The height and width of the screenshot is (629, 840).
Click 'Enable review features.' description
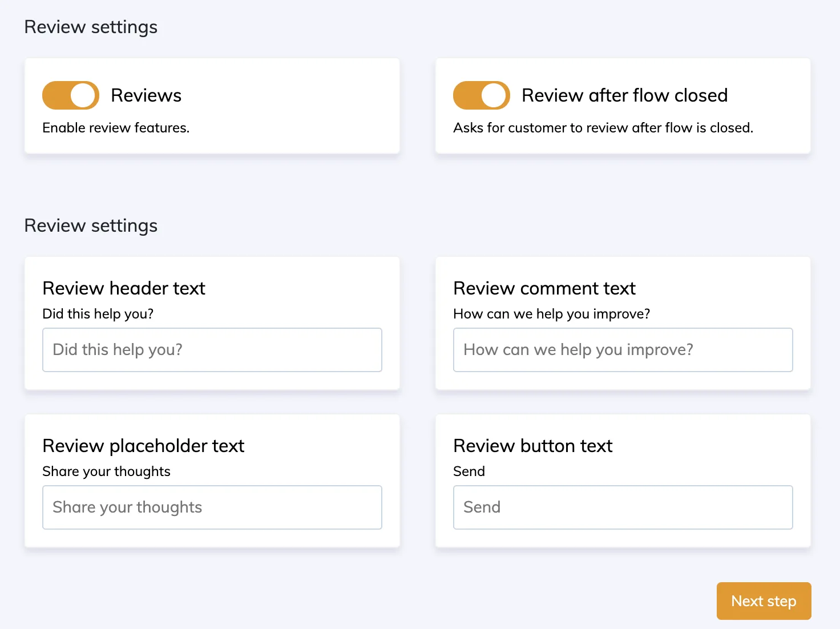pos(116,128)
